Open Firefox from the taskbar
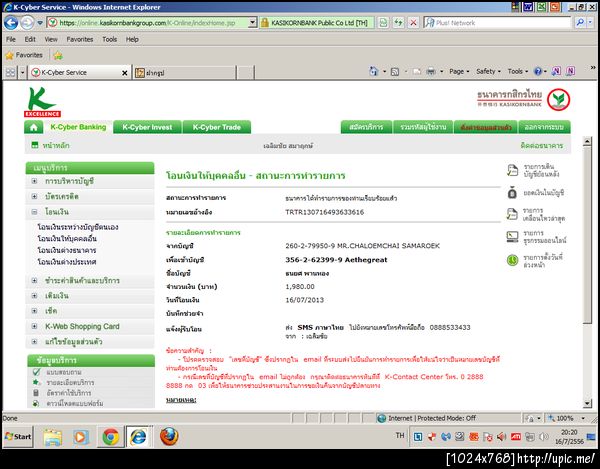This screenshot has width=600, height=469. [169, 436]
